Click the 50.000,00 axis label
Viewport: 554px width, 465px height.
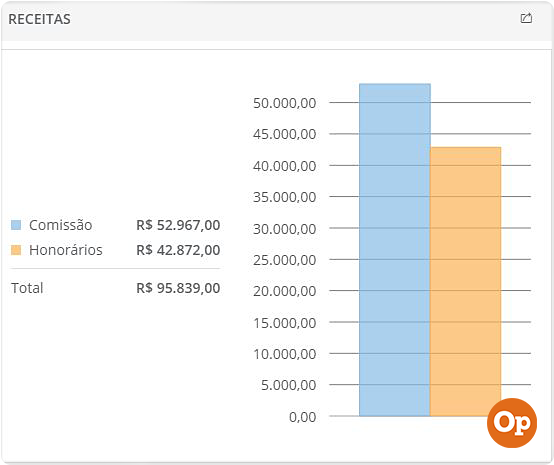click(x=284, y=103)
